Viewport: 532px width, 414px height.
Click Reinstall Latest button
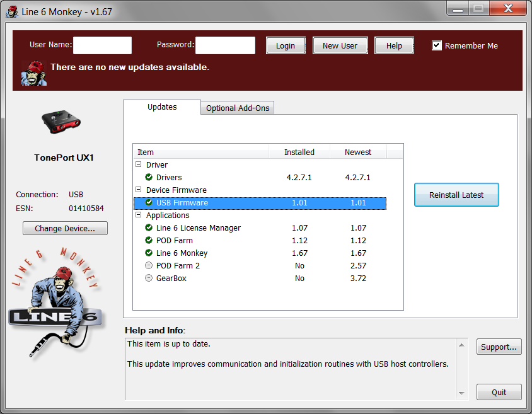(x=456, y=195)
